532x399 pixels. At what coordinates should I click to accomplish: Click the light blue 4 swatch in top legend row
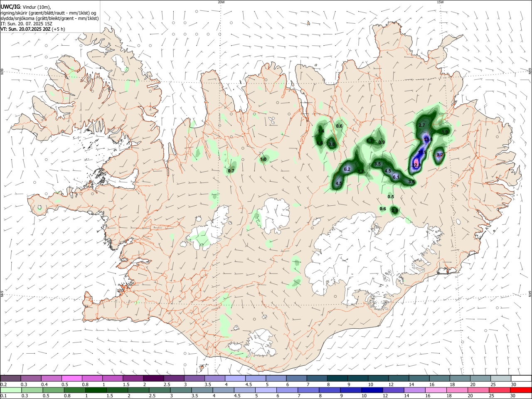[x=235, y=378]
